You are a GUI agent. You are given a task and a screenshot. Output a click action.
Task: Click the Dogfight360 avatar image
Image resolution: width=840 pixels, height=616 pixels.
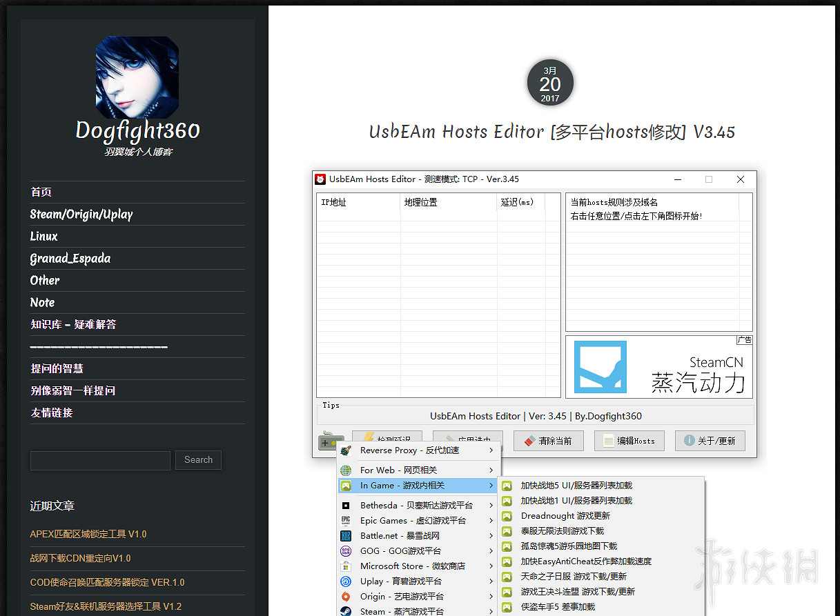[137, 77]
